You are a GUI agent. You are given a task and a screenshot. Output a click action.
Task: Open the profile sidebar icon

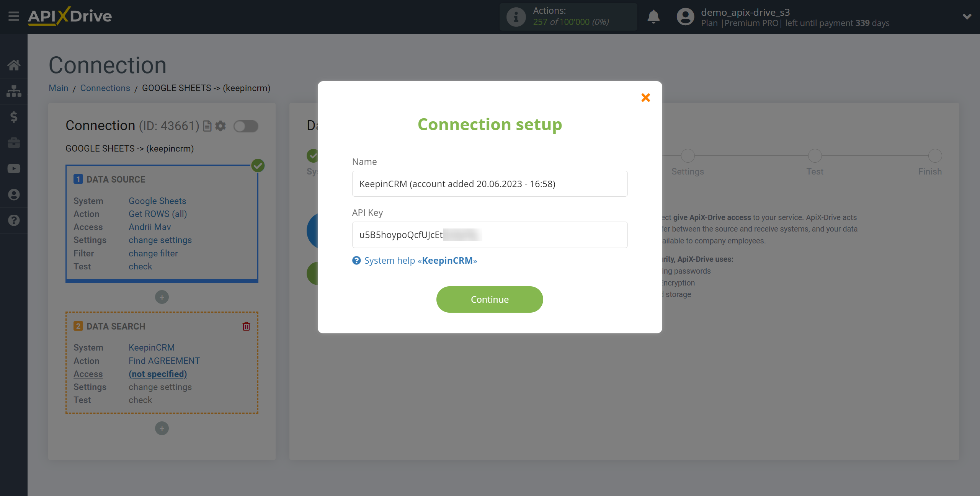pos(14,195)
